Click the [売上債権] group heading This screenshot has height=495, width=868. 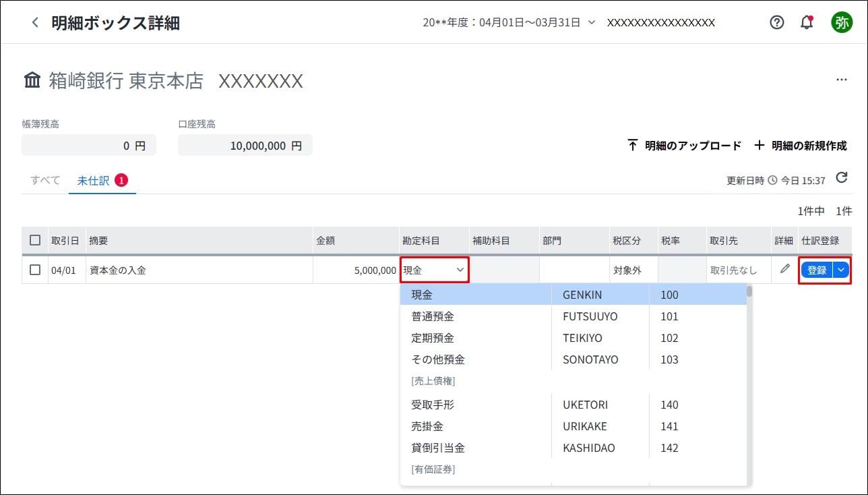pos(433,381)
